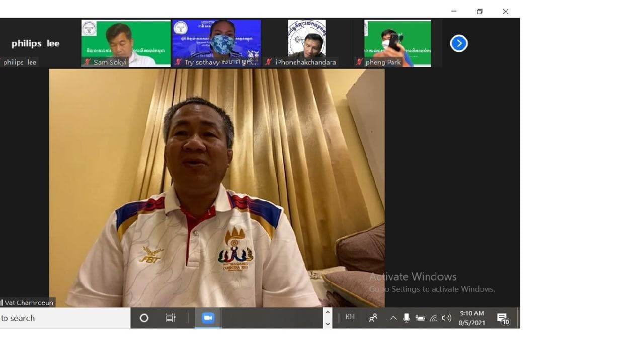This screenshot has width=644, height=362.
Task: Switch the KH input language indicator
Action: (350, 317)
